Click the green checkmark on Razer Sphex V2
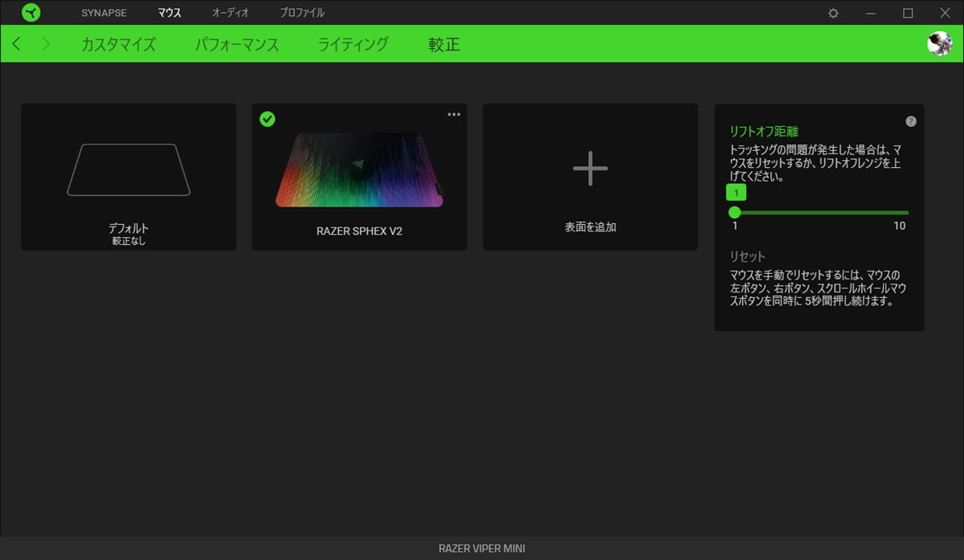964x560 pixels. (x=268, y=119)
